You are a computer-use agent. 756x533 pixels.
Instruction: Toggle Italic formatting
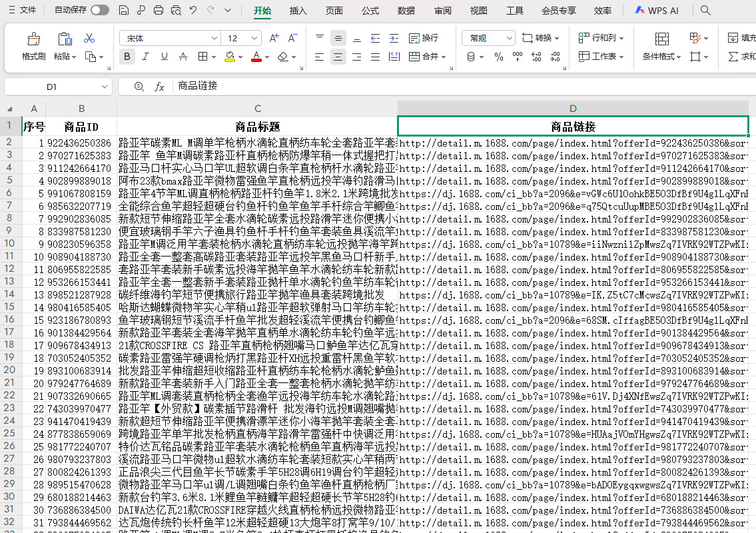(146, 57)
